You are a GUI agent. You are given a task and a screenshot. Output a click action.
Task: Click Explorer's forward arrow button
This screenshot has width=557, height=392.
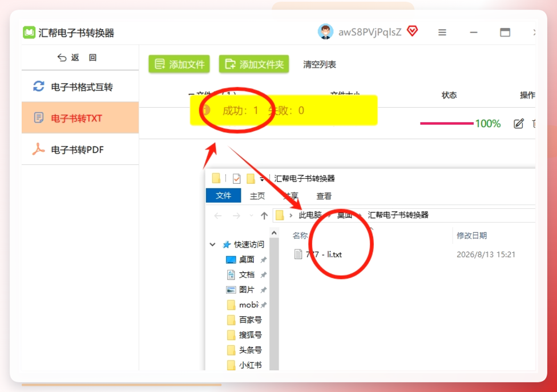coord(236,216)
